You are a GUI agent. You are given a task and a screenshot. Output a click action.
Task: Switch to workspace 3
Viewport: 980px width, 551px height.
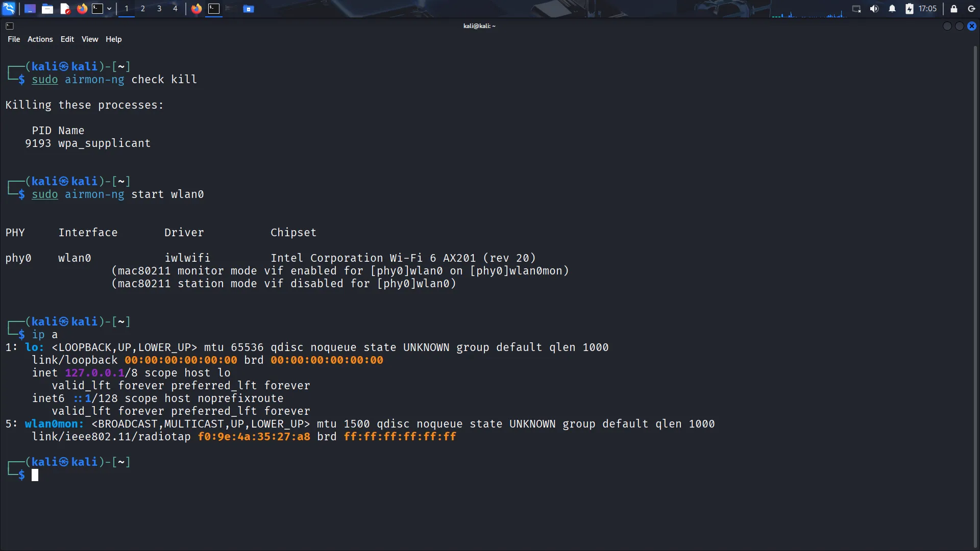[x=159, y=9]
